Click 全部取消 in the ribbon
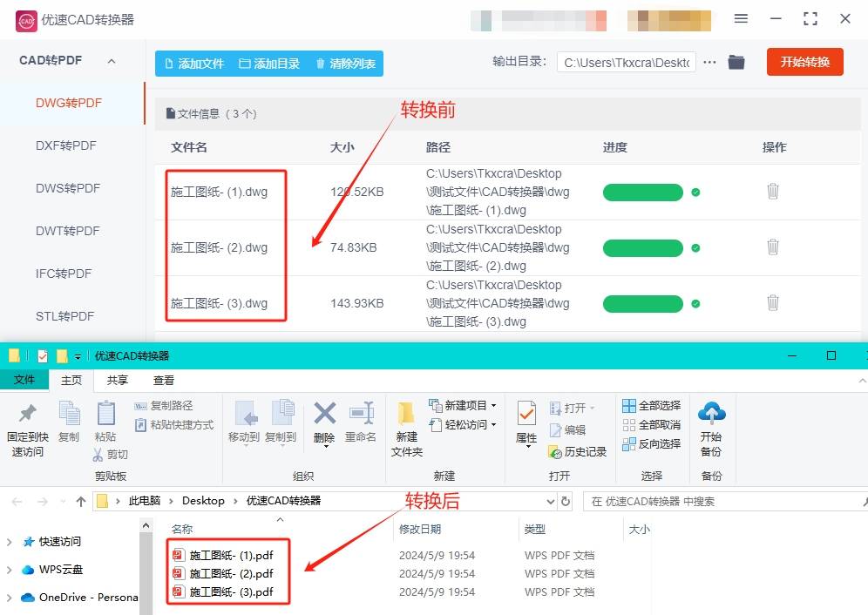Viewport: 868px width, 615px height. 652,425
